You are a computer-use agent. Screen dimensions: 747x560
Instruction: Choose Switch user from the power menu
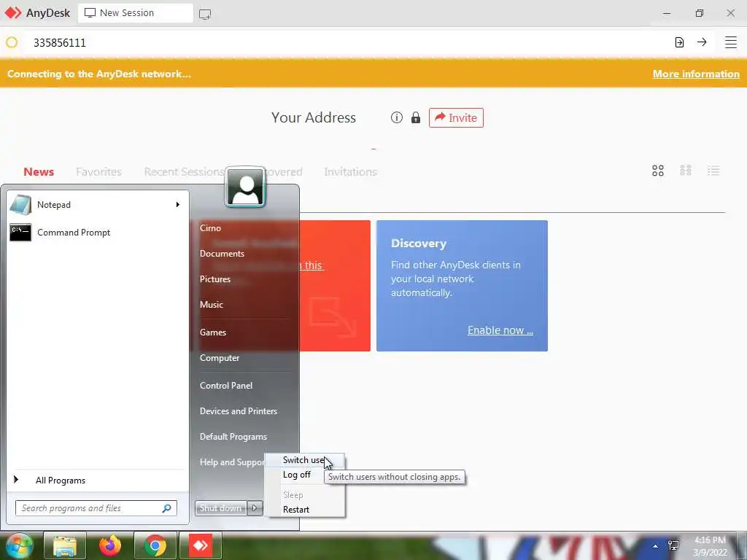(304, 460)
